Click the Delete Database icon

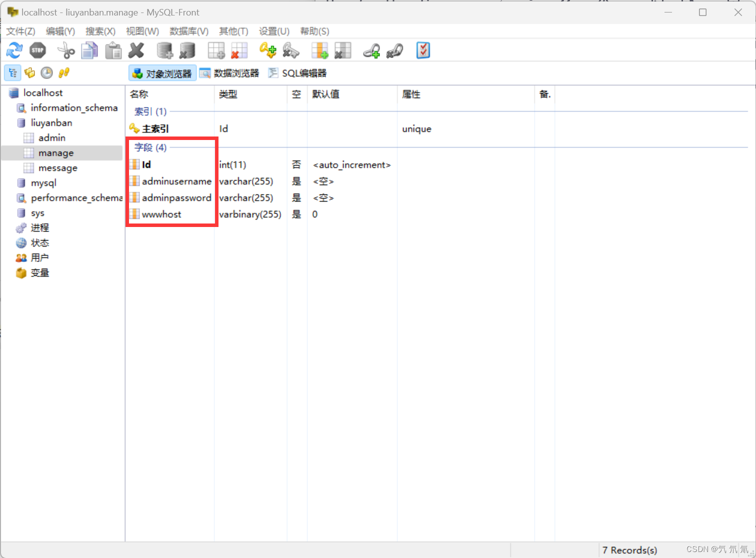[187, 50]
